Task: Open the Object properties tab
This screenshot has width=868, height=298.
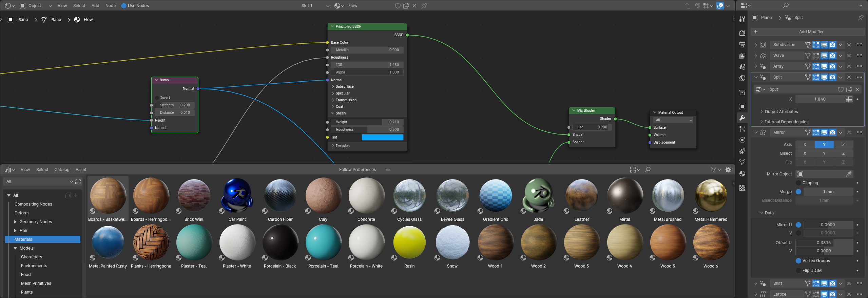Action: point(742,106)
